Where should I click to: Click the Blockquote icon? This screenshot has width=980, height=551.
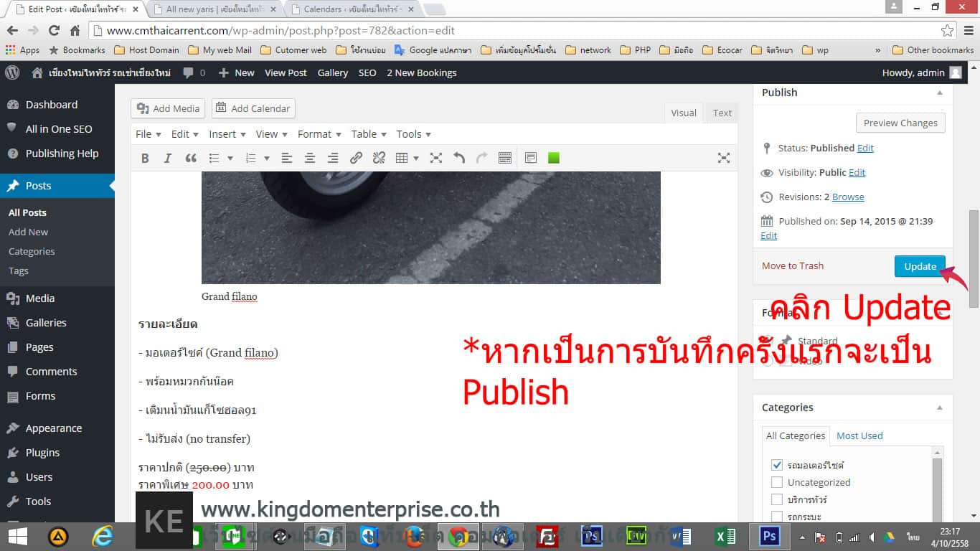pos(191,159)
